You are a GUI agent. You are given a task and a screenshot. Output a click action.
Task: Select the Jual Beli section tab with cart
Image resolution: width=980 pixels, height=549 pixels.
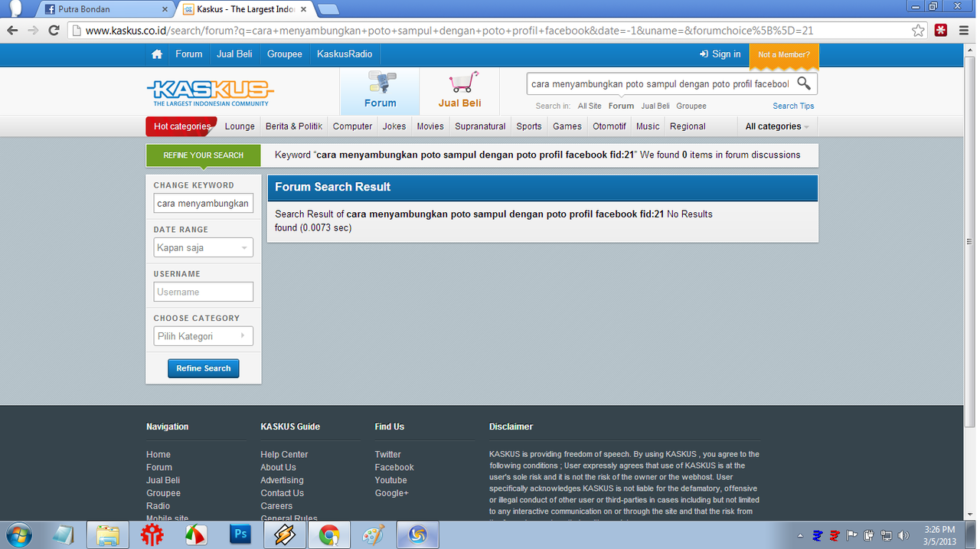pos(459,91)
